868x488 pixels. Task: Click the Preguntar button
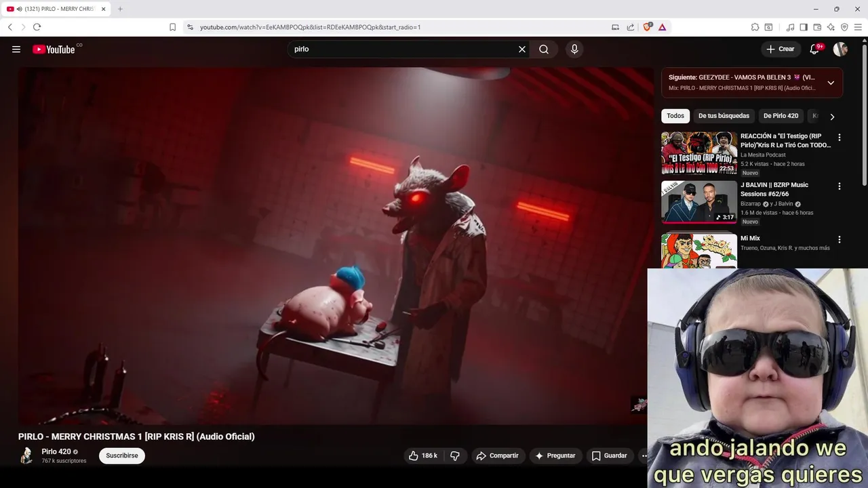click(555, 455)
